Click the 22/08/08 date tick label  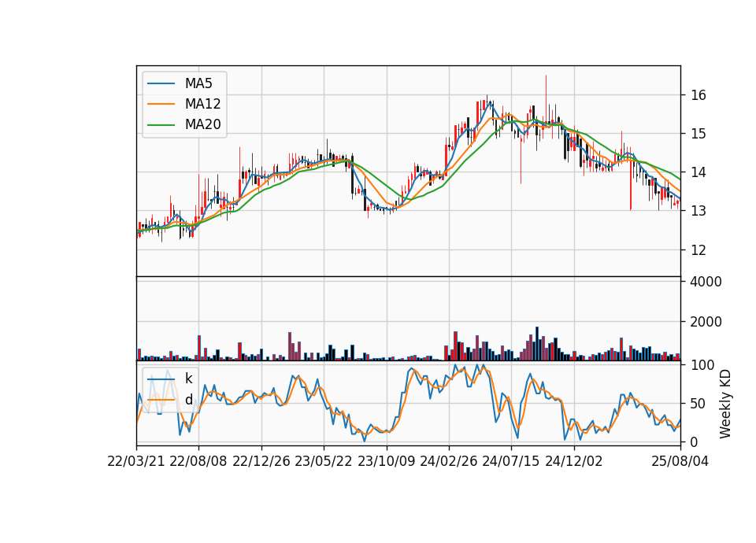tap(198, 461)
